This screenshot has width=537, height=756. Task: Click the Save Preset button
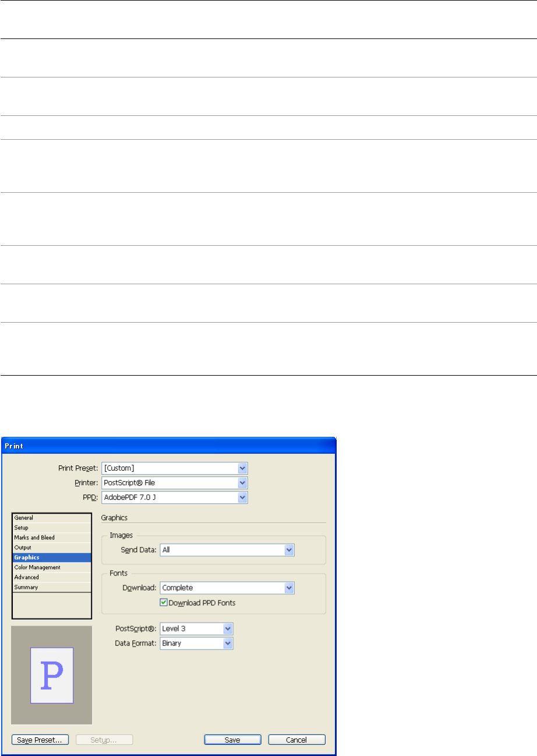tap(40, 740)
